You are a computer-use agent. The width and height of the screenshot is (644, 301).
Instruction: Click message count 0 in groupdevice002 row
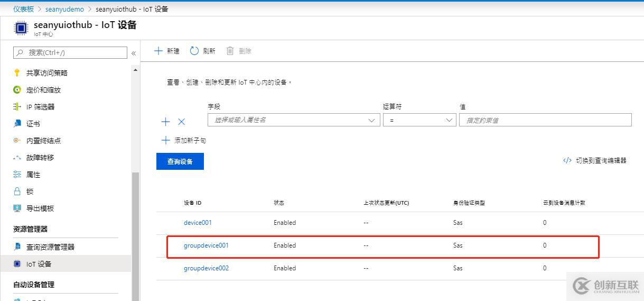click(x=545, y=268)
